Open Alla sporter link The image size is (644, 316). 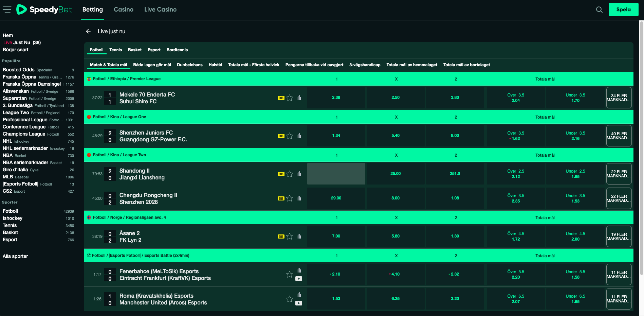(15, 256)
